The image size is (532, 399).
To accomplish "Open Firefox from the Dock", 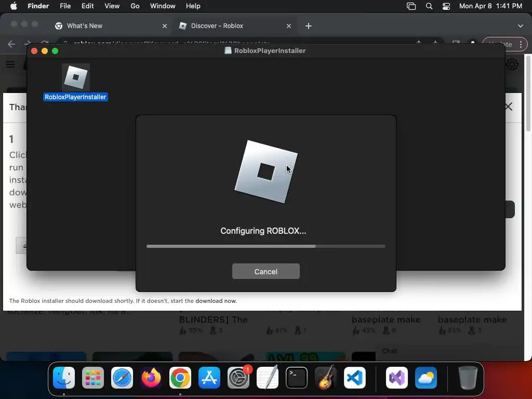I will (151, 378).
